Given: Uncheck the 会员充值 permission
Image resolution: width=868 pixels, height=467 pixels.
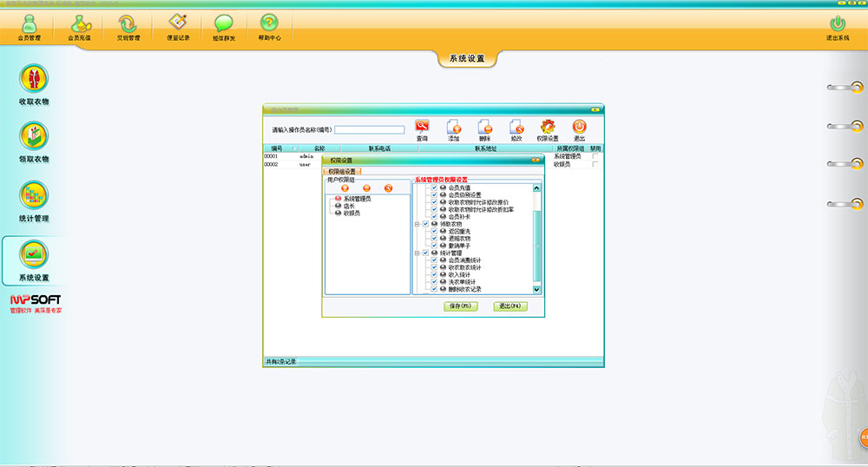Looking at the screenshot, I should click(x=434, y=187).
